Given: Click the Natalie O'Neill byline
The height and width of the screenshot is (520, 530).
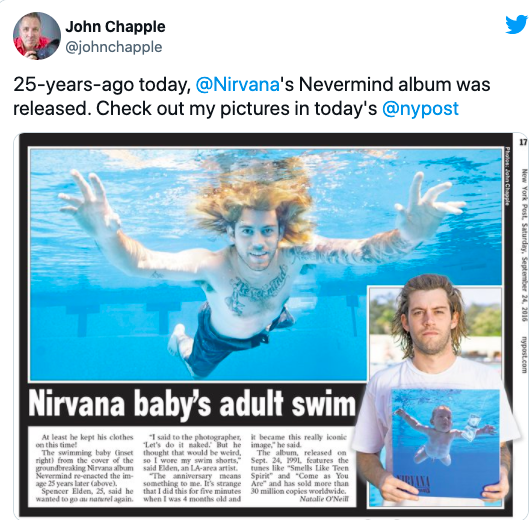Looking at the screenshot, I should click(x=324, y=498).
